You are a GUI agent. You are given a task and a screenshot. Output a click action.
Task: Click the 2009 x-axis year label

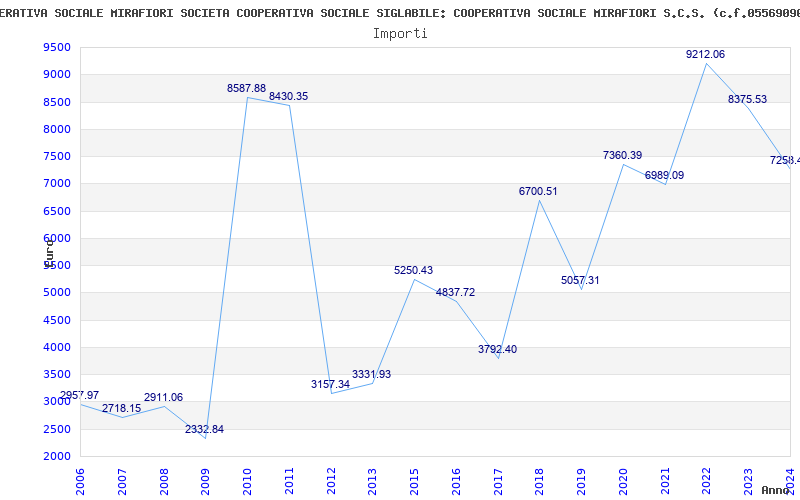click(x=206, y=482)
